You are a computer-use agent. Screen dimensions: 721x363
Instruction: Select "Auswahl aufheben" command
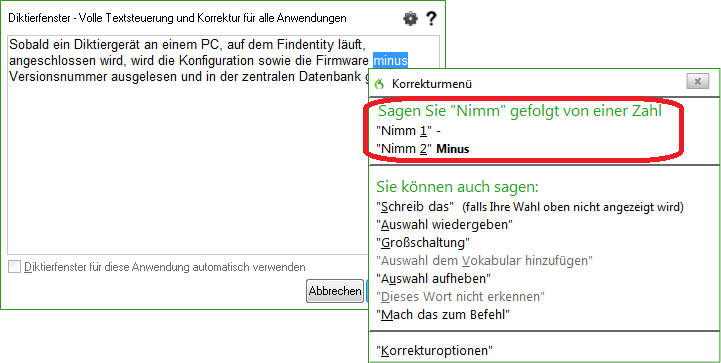click(x=434, y=278)
